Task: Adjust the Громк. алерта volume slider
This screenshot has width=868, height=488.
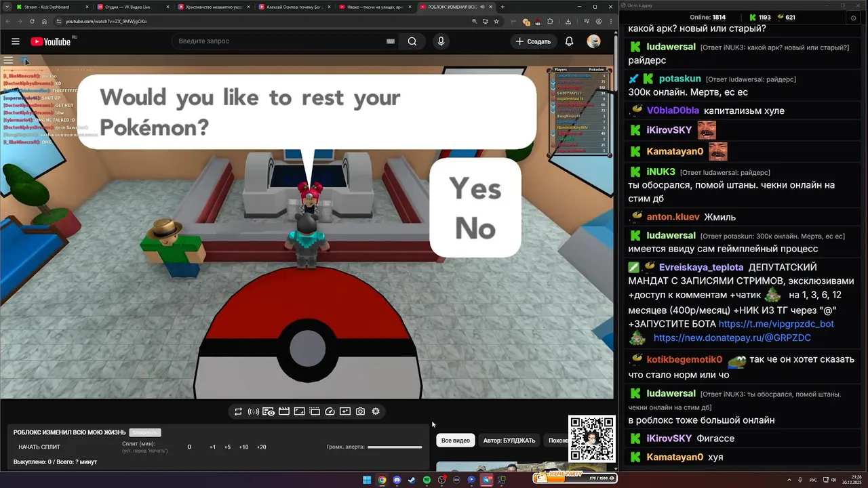Action: click(395, 447)
